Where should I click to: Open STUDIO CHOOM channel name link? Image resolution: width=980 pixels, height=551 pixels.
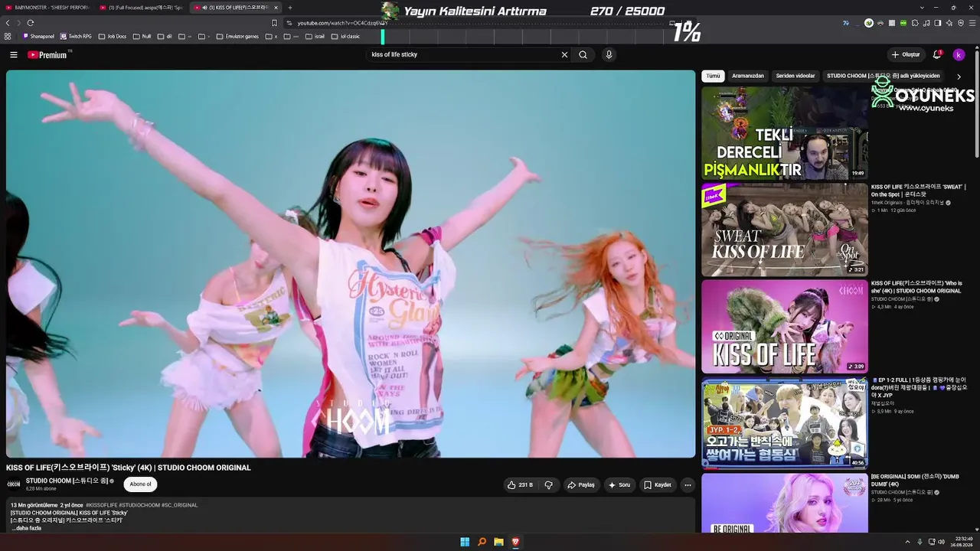(x=67, y=481)
